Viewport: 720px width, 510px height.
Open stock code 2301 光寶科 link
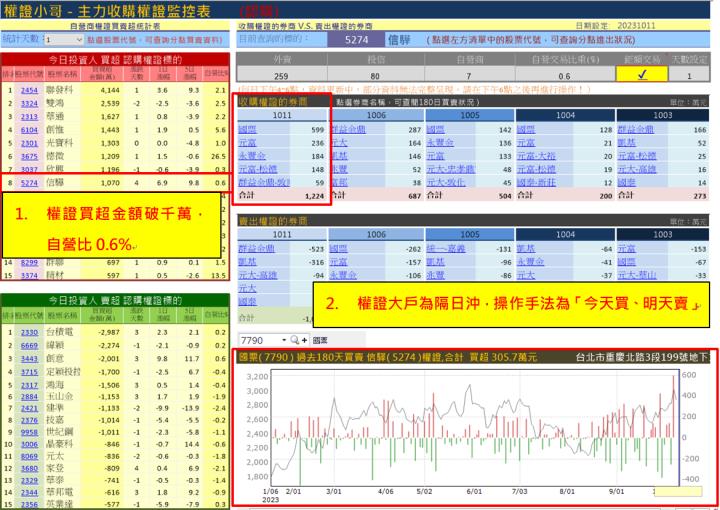29,143
